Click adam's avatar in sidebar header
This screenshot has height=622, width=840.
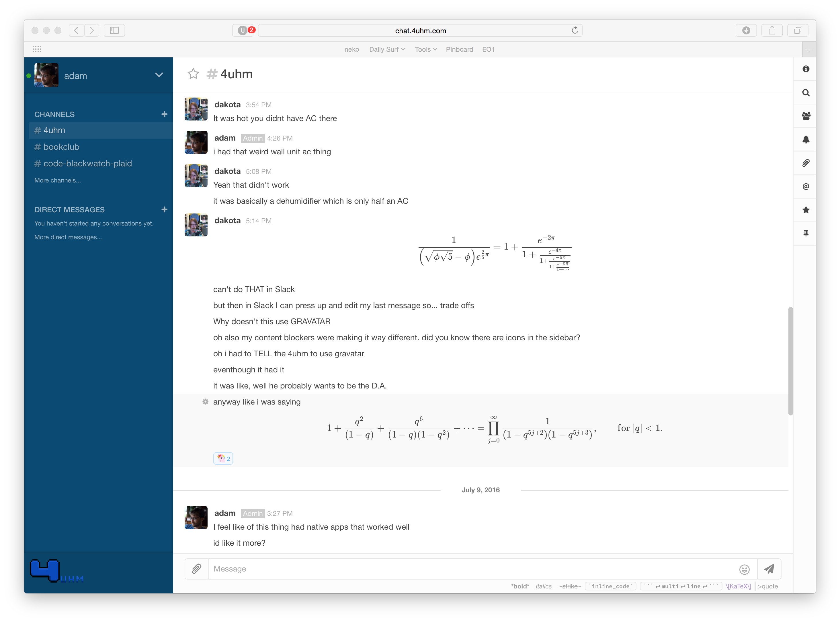[46, 75]
